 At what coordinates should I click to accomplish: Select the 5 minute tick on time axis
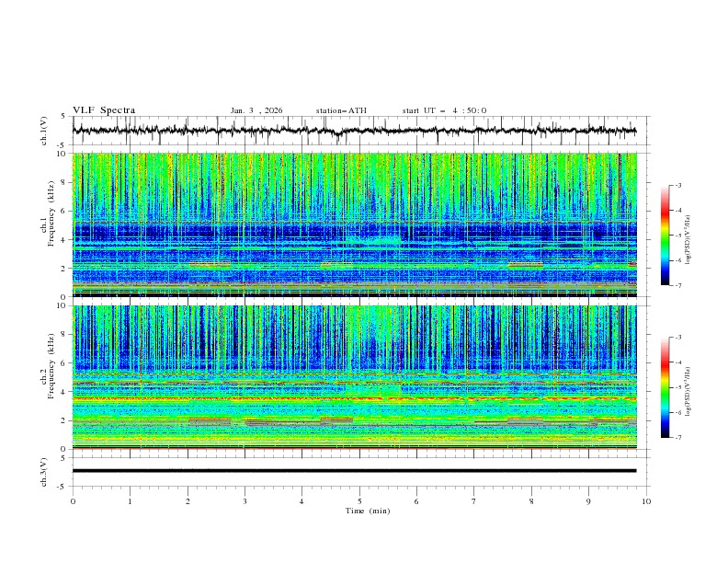359,500
